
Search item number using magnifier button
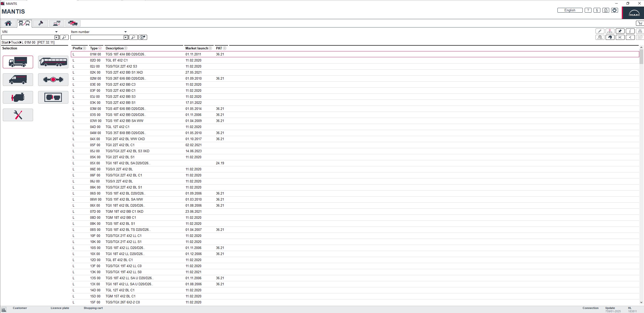[x=133, y=37]
